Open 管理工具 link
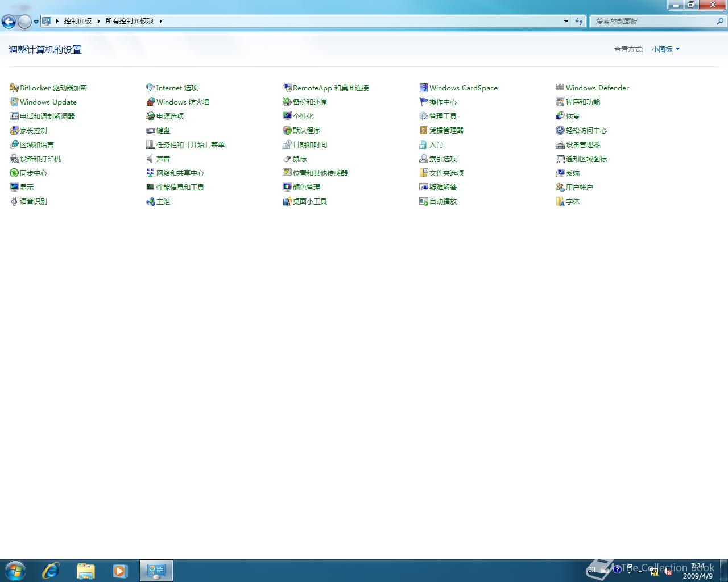 point(443,116)
